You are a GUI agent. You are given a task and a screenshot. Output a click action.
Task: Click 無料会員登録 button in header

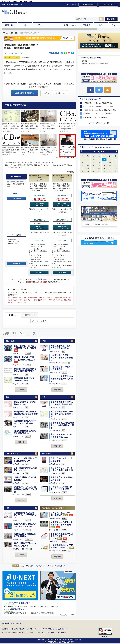coord(88,5)
